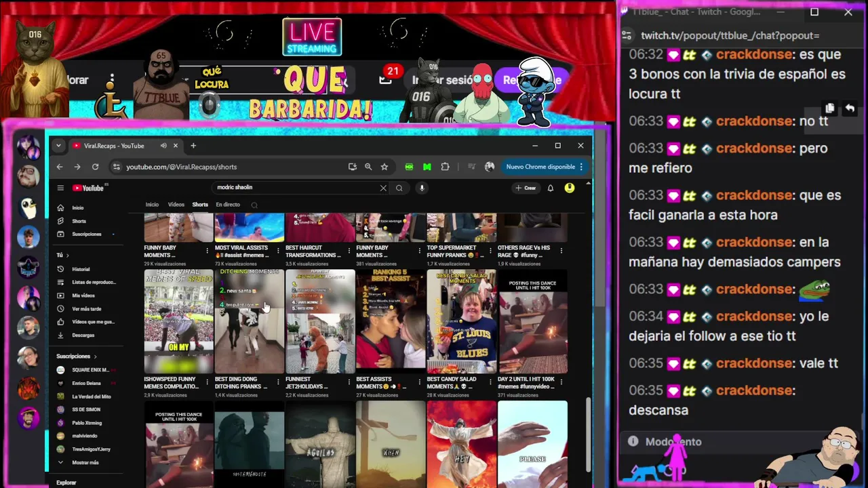This screenshot has height=488, width=868.
Task: Open the ISHOWSPEED FUNNY MEMES short thumbnail
Action: click(x=179, y=321)
